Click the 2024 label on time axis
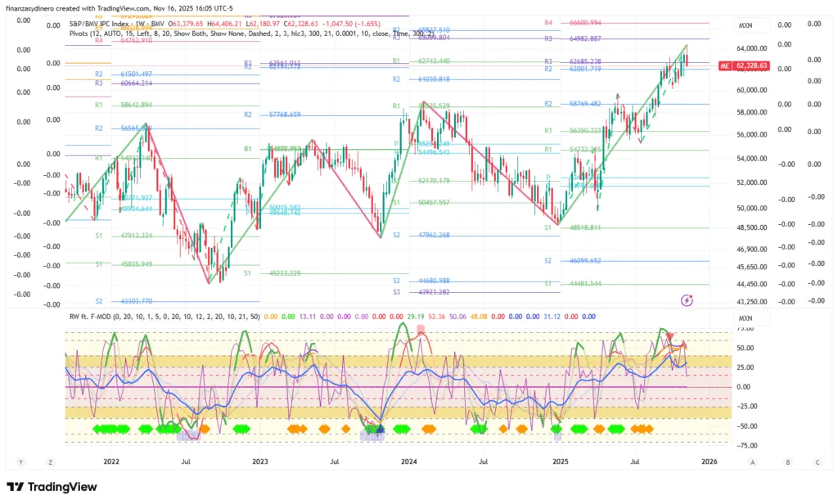This screenshot has height=504, width=838. coord(412,462)
